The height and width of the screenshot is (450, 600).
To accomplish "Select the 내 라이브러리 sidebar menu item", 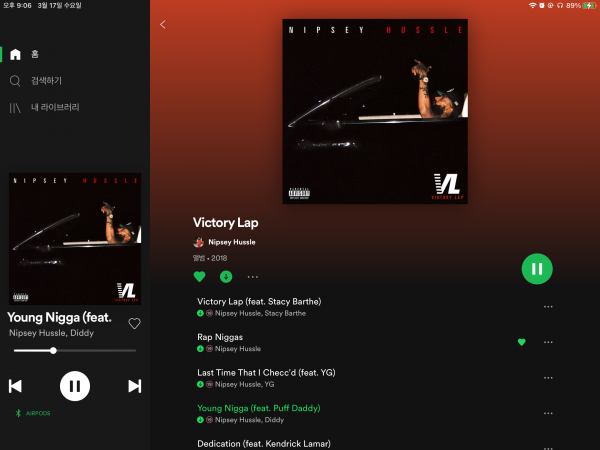I will click(55, 108).
